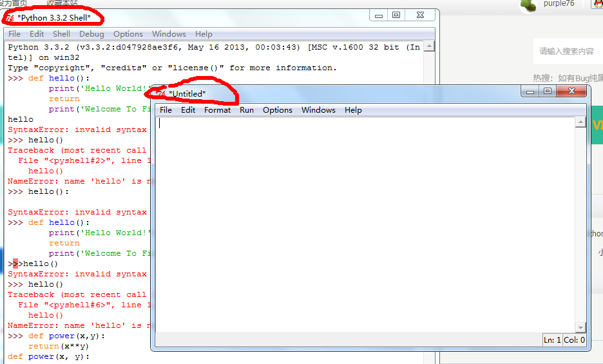Close the Untitled editor window
603x364 pixels.
[x=573, y=91]
